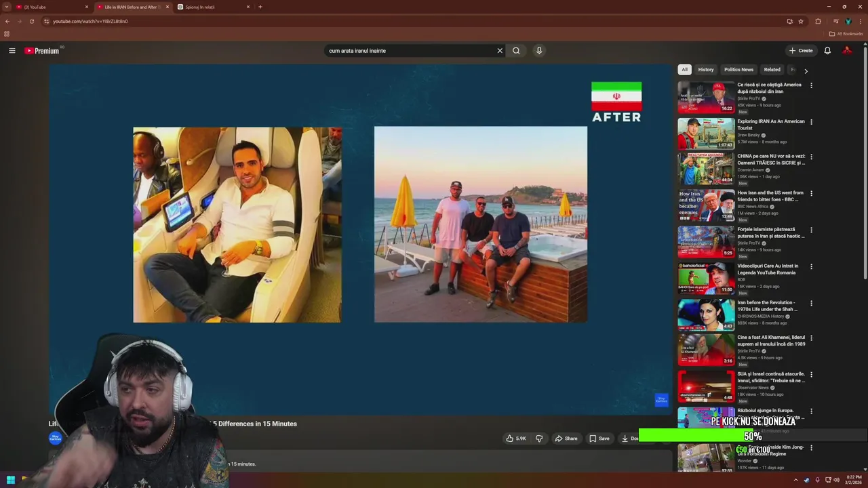
Task: Save the video to a playlist
Action: click(599, 439)
